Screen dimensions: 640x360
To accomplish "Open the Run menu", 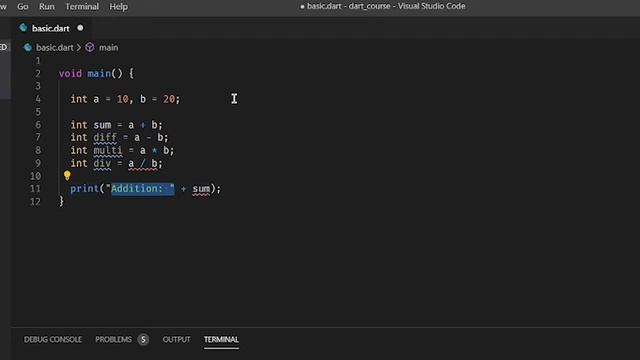I will point(47,7).
